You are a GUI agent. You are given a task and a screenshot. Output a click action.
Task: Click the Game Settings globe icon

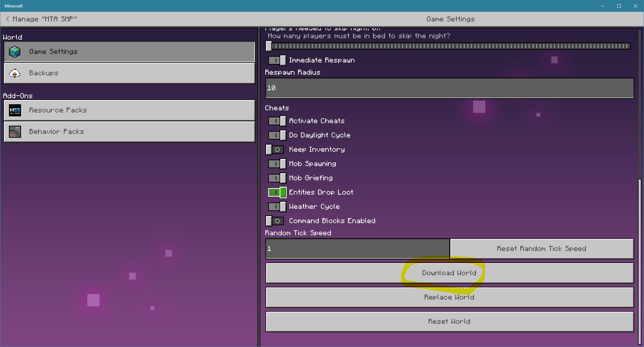tap(15, 52)
